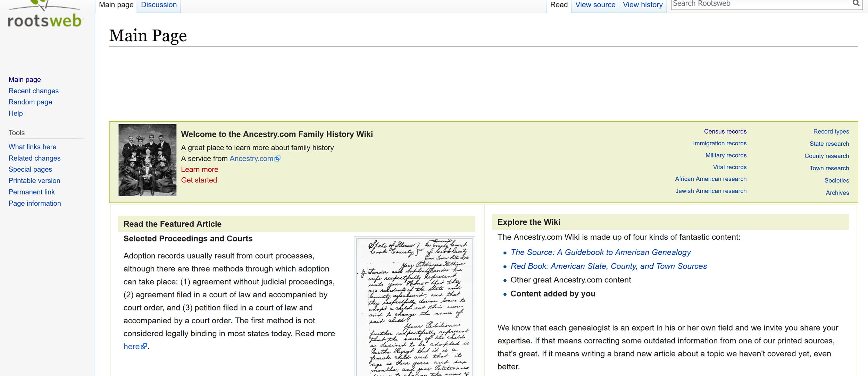Follow the 'here' read more link
Screen dimensions: 868x376
pos(135,347)
